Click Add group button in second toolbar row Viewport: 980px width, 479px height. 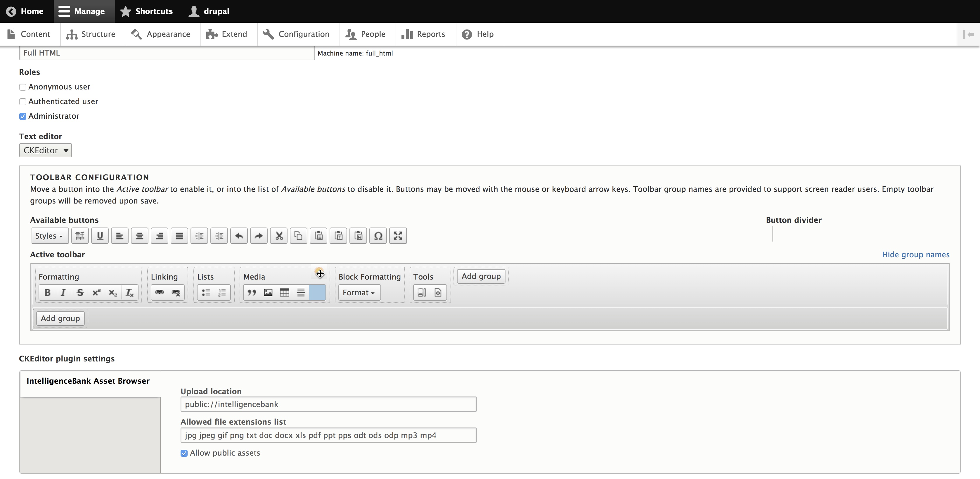pyautogui.click(x=60, y=318)
